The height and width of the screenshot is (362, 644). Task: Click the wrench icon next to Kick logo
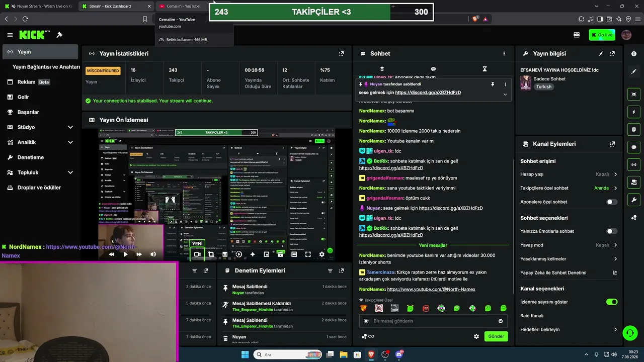[59, 35]
